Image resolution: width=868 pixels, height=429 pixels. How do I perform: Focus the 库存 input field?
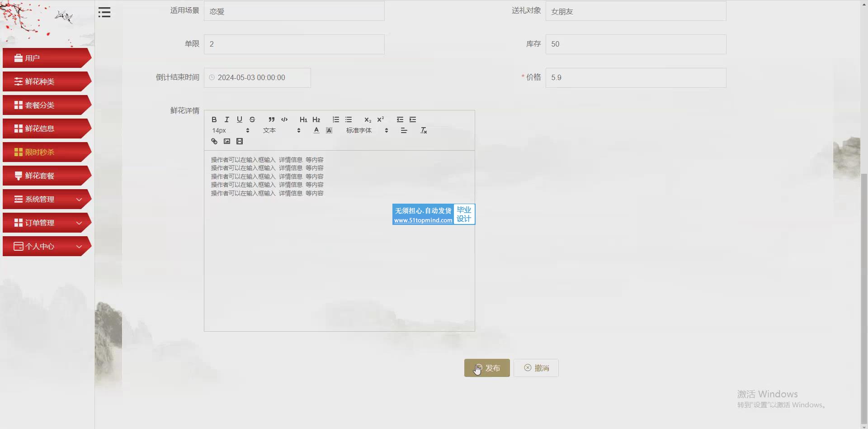[x=636, y=44]
